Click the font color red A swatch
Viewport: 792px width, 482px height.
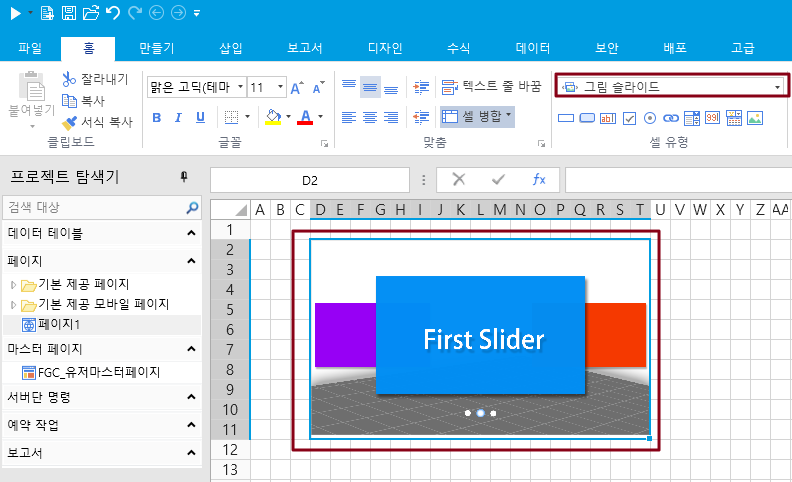tap(304, 117)
